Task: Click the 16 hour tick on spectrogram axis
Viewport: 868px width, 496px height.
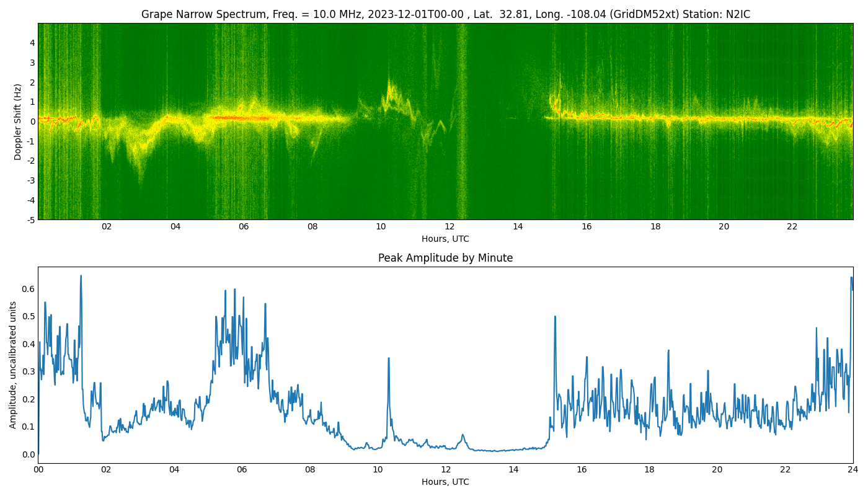Action: click(587, 227)
